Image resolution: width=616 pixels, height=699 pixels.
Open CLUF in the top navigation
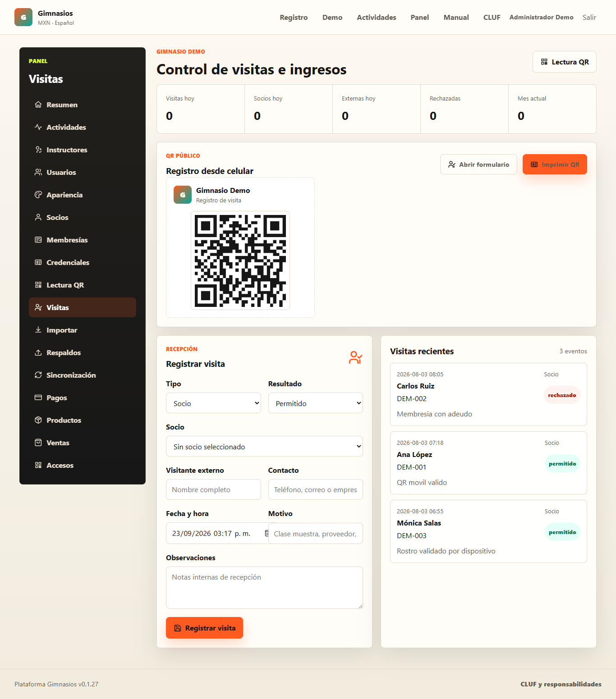[x=492, y=17]
